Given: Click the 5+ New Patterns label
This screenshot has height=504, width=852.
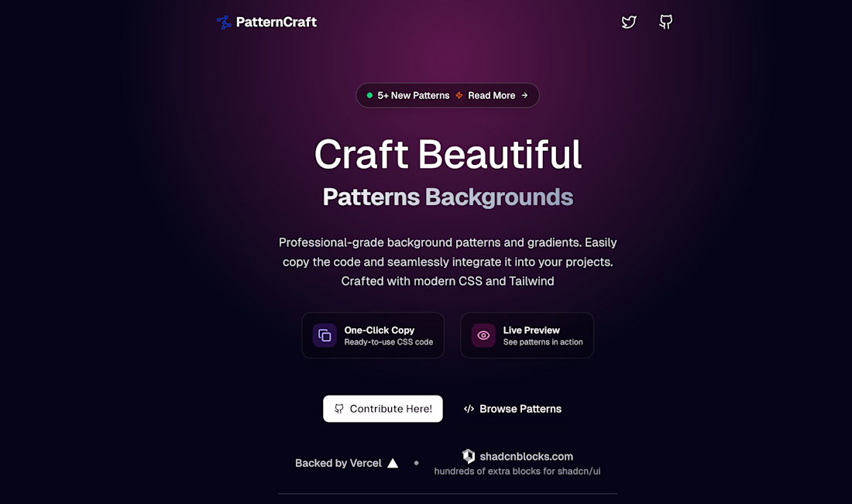Looking at the screenshot, I should 414,95.
